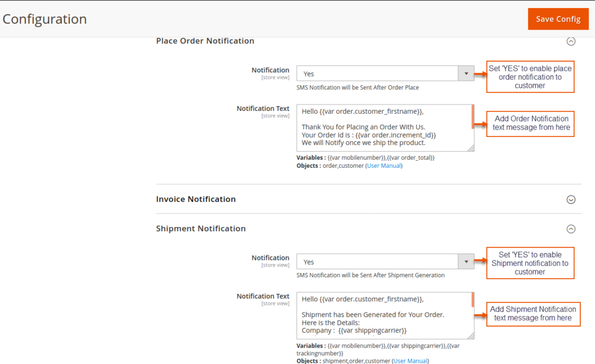Click the collapse chevron on Place Order Notification

coord(571,41)
